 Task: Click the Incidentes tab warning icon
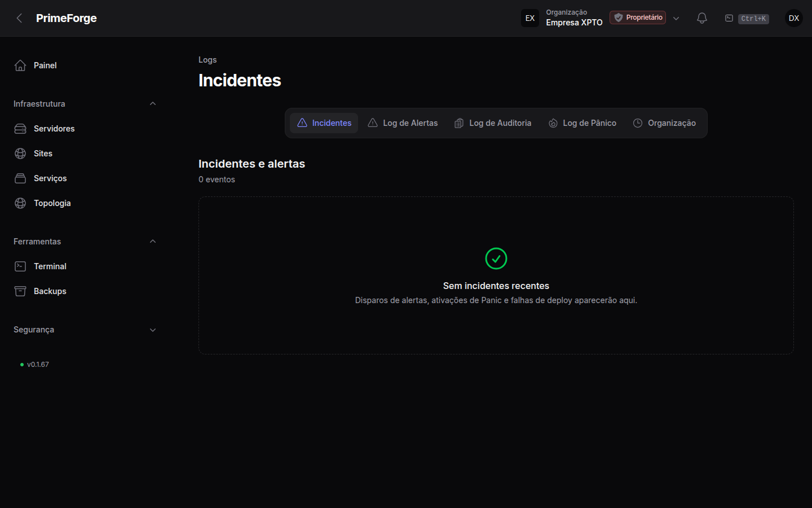(x=302, y=123)
